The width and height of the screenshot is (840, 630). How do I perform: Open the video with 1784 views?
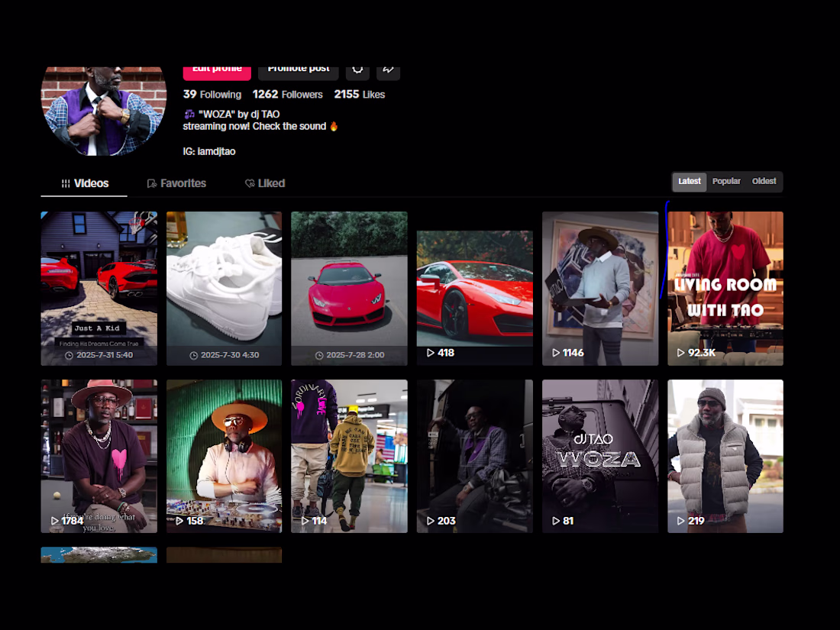[x=99, y=456]
